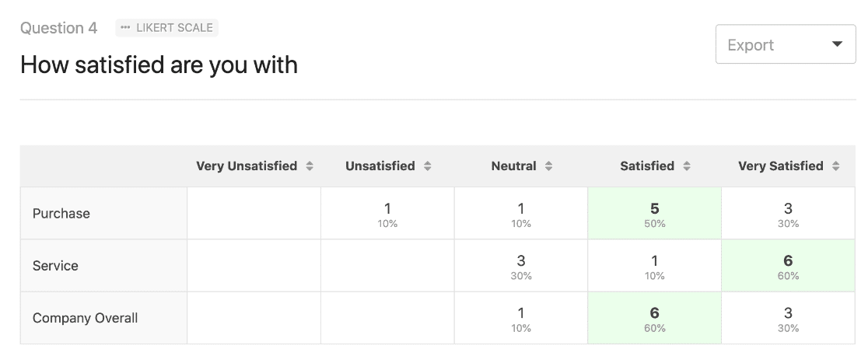Open the Export dropdown
The image size is (868, 356).
785,45
